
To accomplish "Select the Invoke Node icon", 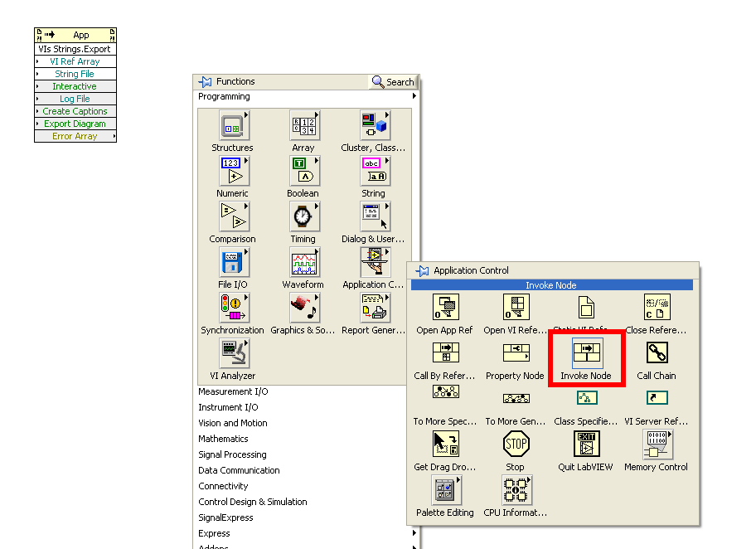I will pos(586,352).
